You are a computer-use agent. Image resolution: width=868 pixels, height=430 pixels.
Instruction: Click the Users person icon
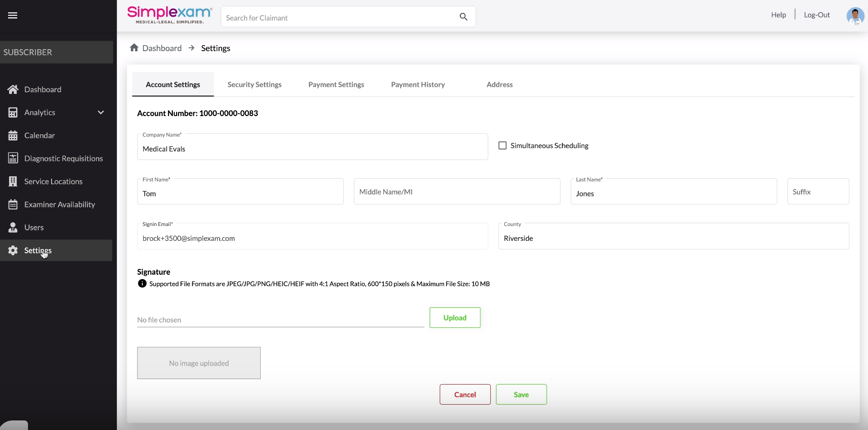click(13, 227)
